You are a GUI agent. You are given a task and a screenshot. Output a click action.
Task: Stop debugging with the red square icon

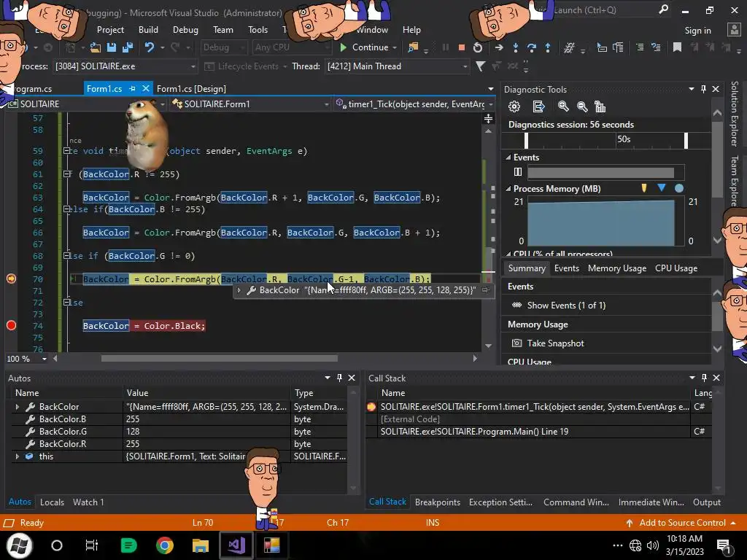[461, 47]
